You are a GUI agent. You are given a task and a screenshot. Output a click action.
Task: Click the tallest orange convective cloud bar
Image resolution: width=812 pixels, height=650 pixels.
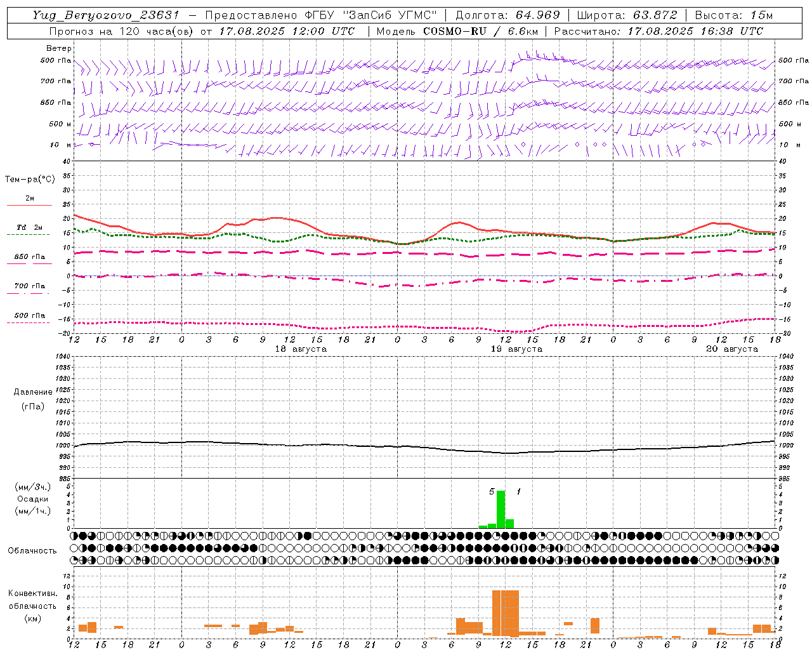(x=506, y=613)
